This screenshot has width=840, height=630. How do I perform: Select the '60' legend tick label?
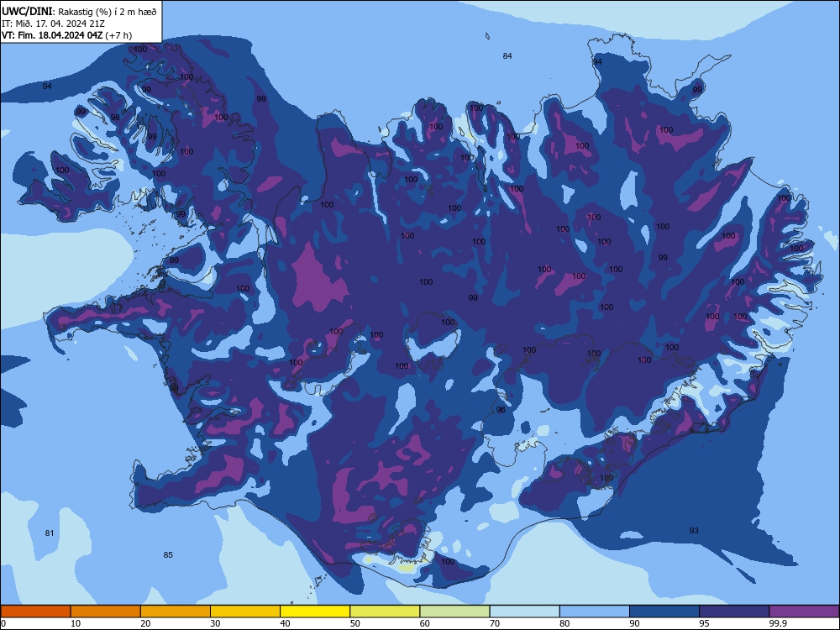coord(425,623)
